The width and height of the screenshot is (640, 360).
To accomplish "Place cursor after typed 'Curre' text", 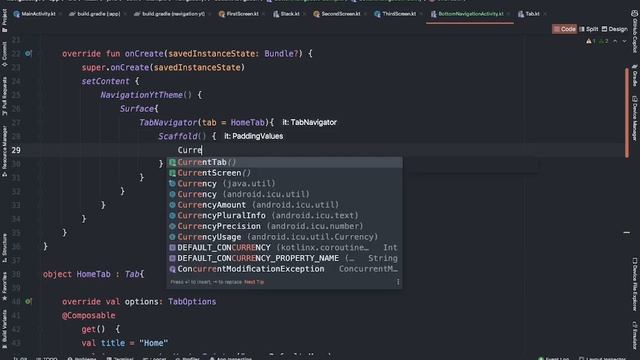I will click(202, 150).
